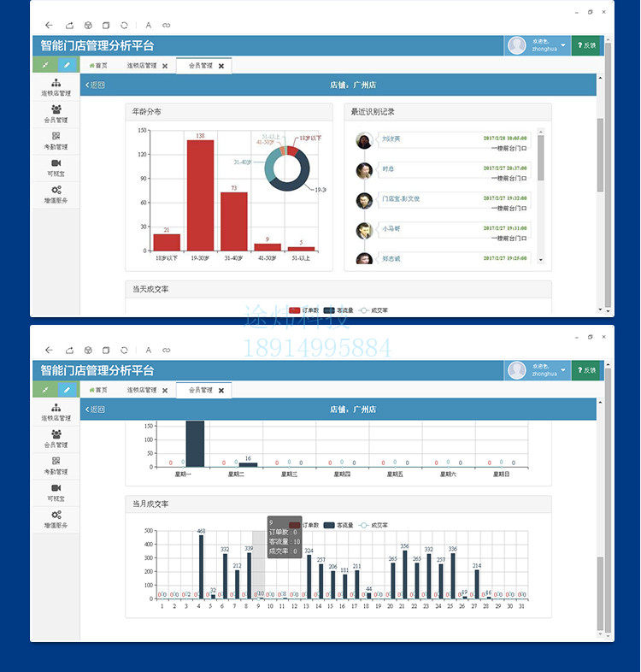Screen dimensions: 641x672
Task: Click green 反馈 button in 年龄分布 window
Action: [587, 45]
